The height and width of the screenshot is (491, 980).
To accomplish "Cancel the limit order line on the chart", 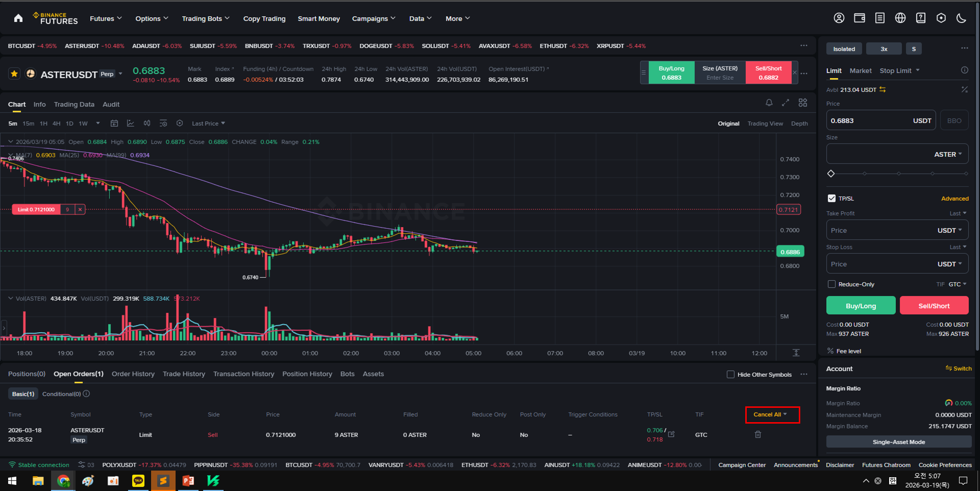I will (80, 209).
